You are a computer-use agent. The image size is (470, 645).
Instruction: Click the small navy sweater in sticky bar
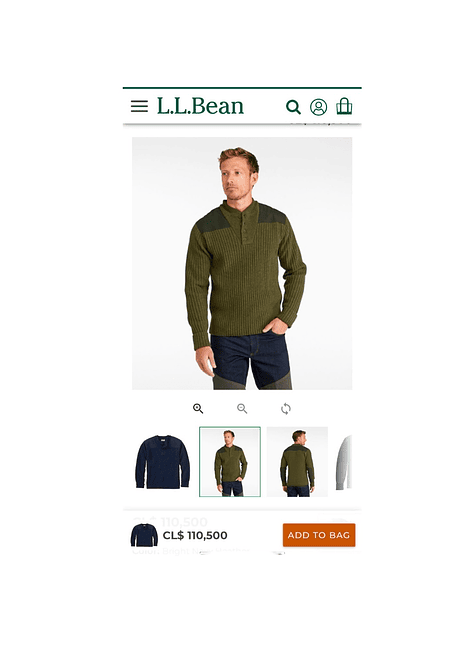point(144,535)
